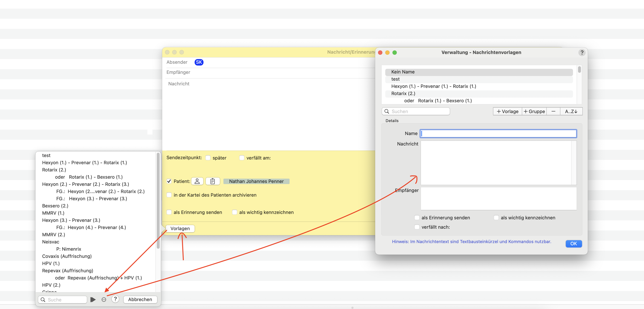The width and height of the screenshot is (644, 309).
Task: Click the SK sender badge
Action: 199,62
